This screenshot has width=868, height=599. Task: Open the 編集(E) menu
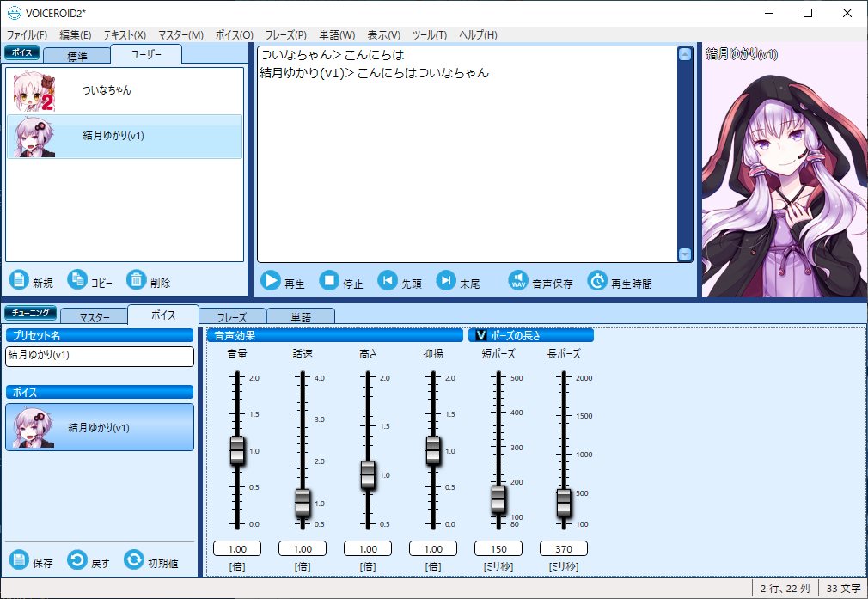pyautogui.click(x=76, y=35)
